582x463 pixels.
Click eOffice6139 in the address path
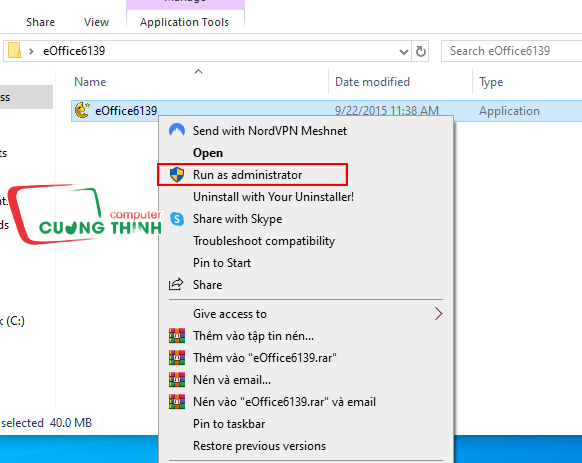(74, 51)
